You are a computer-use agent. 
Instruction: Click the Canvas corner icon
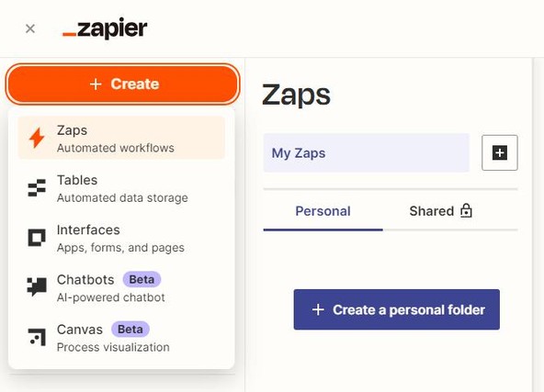coord(37,337)
